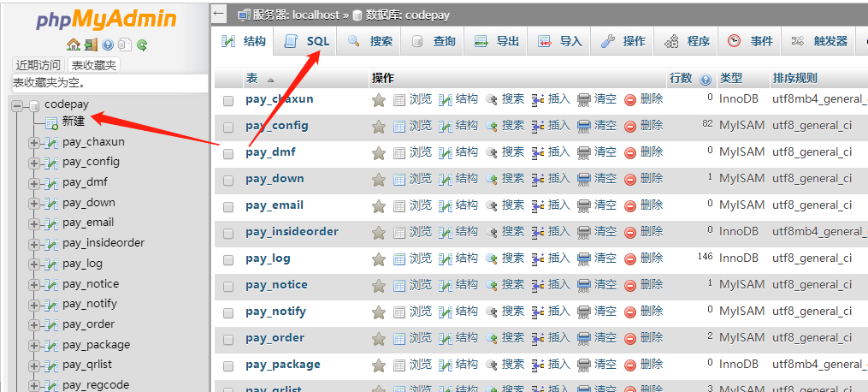The height and width of the screenshot is (392, 868).
Task: Collapse the codepay database tree node
Action: click(17, 105)
